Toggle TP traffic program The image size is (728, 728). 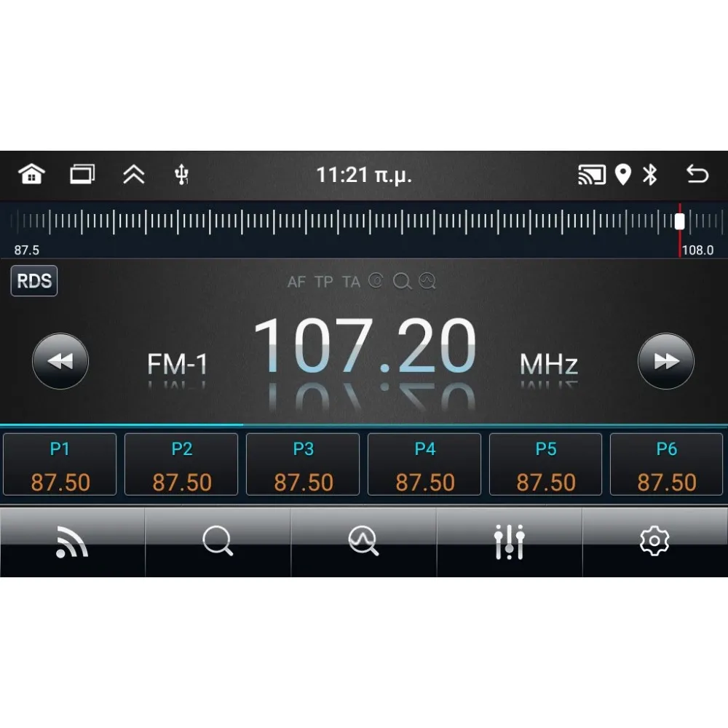(324, 282)
